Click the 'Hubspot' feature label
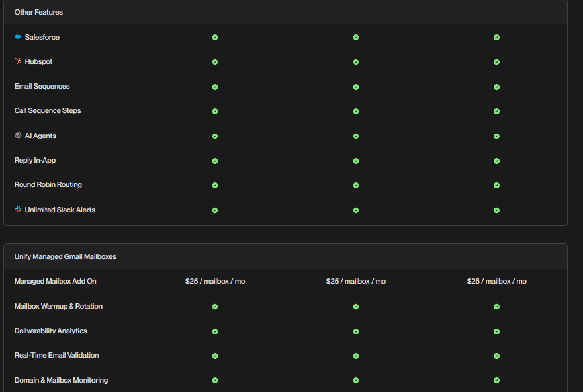Screen dimensions: 583x392 pyautogui.click(x=38, y=61)
